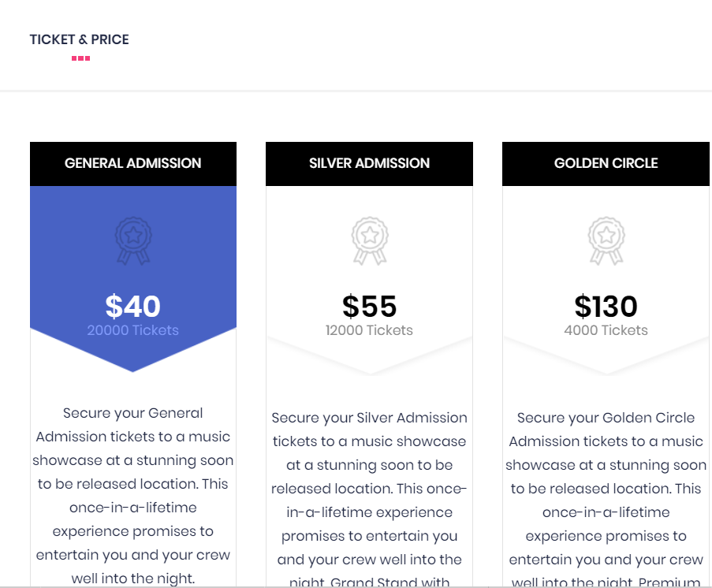Click the General Admission description paragraph
Image resolution: width=712 pixels, height=588 pixels.
click(x=133, y=495)
